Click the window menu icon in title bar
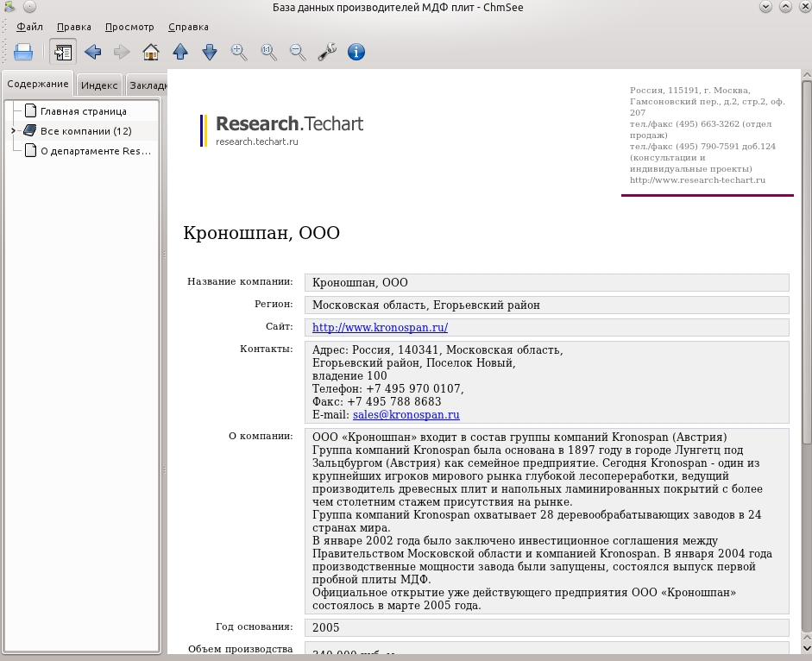Viewport: 812px width, 661px height. pos(9,7)
